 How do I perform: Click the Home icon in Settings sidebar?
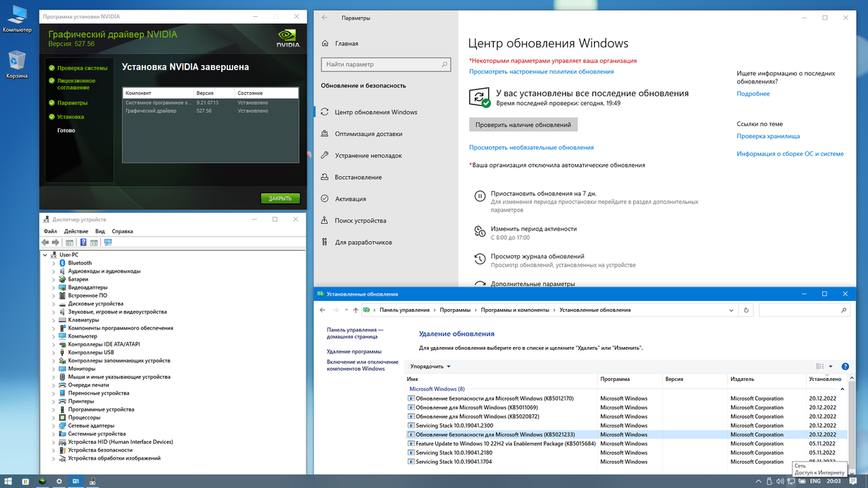325,43
